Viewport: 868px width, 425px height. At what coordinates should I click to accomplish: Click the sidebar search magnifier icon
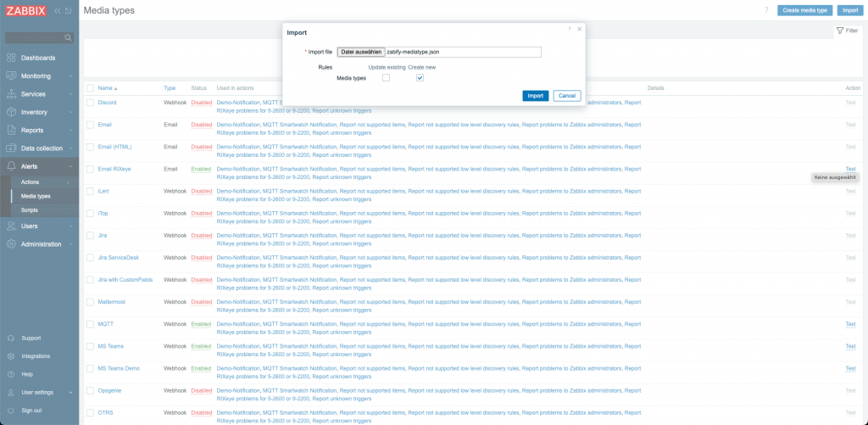(x=68, y=37)
